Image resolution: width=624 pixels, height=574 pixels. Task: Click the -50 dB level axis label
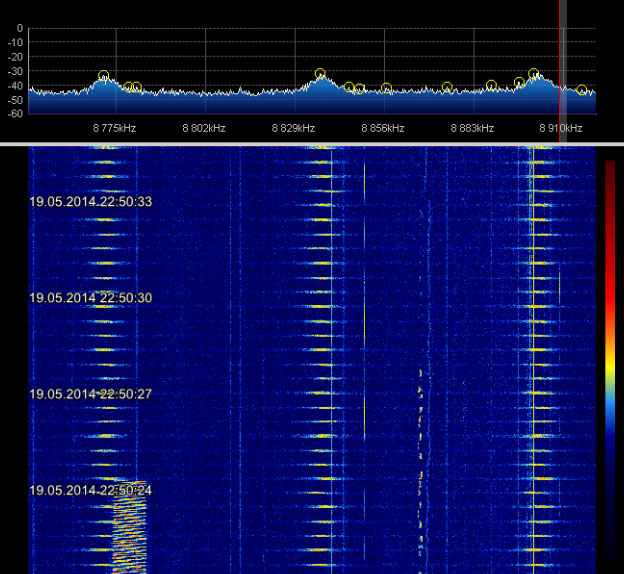[16, 100]
